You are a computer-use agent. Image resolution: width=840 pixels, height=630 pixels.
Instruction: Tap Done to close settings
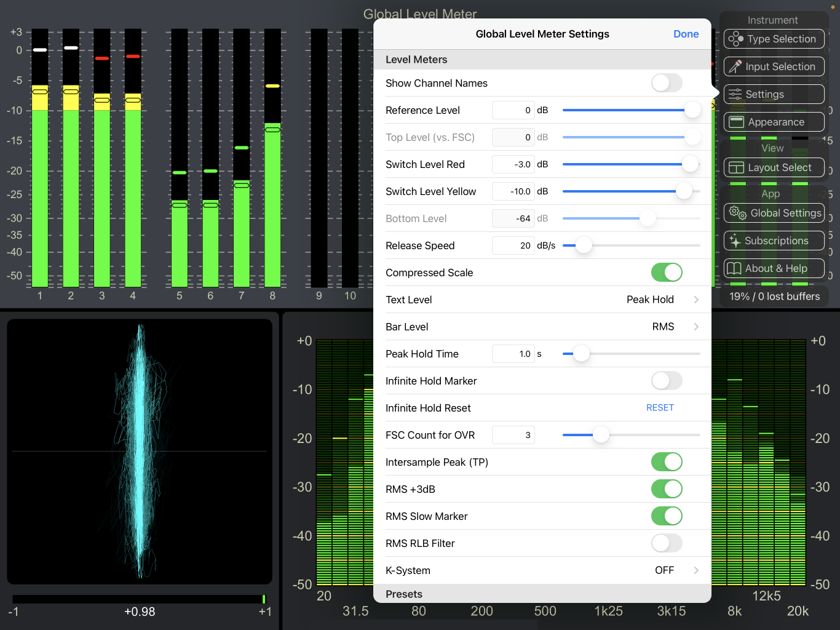686,34
